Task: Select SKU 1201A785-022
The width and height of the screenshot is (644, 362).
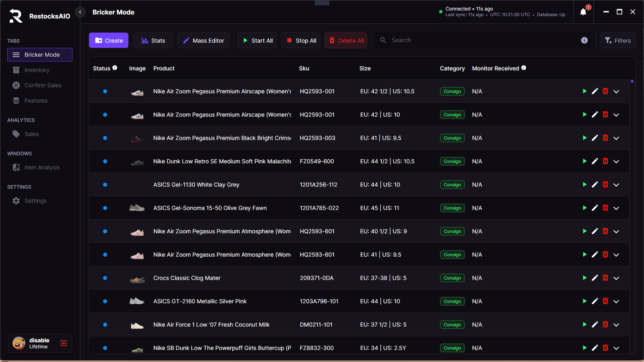Action: click(x=319, y=208)
